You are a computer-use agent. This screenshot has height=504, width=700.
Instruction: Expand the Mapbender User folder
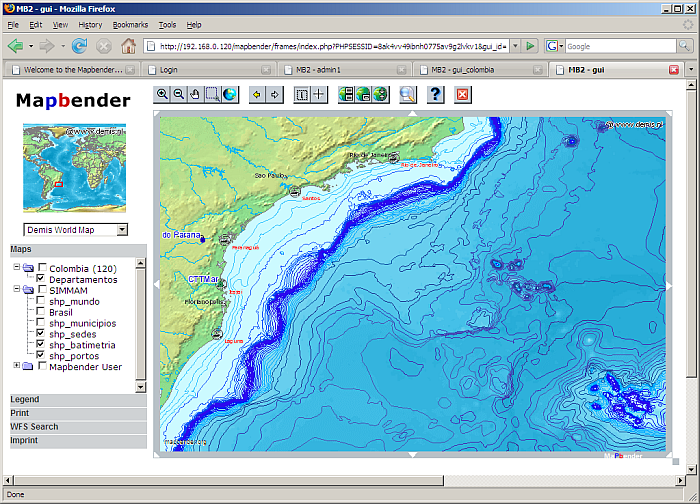click(16, 366)
